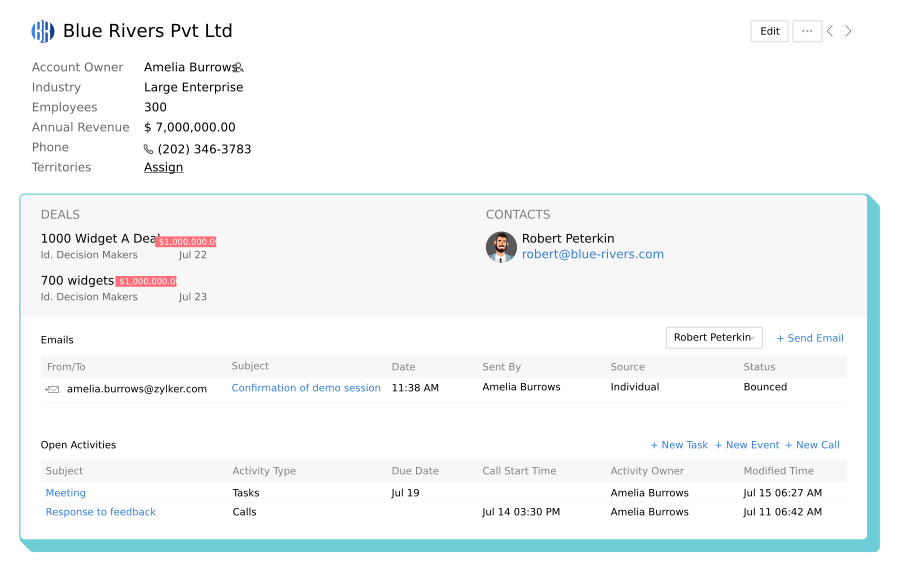Click the Due Date column header
This screenshot has height=572, width=900.
tap(415, 471)
